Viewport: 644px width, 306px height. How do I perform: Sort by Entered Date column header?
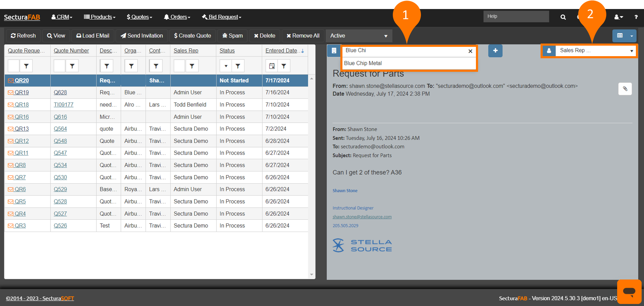pos(281,51)
